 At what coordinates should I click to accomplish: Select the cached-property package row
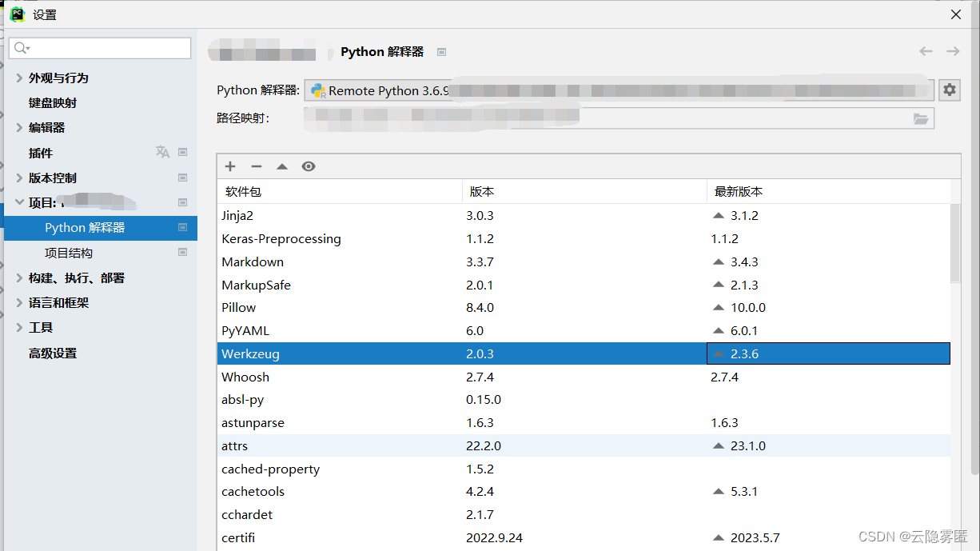click(x=584, y=469)
